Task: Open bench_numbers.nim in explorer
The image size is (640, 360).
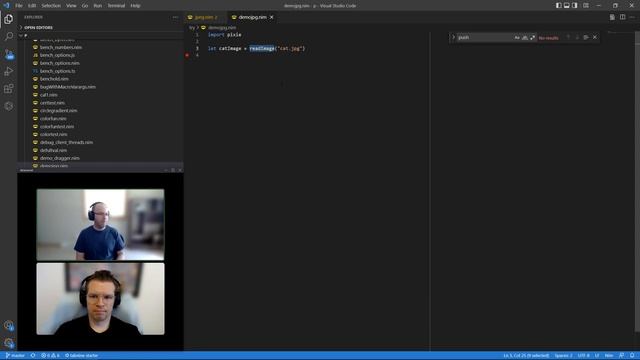Action: [61, 47]
